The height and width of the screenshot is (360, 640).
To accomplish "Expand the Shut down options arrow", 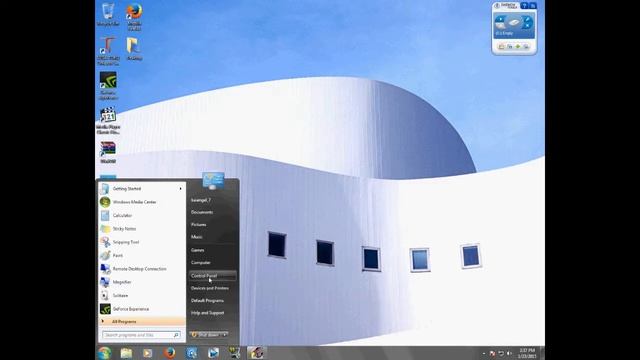I will (224, 335).
